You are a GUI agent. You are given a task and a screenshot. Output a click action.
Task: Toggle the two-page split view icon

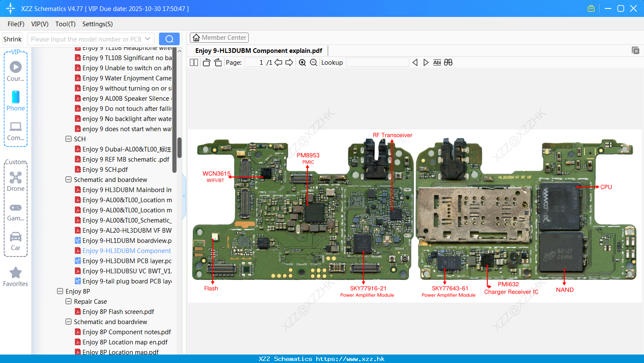click(194, 63)
